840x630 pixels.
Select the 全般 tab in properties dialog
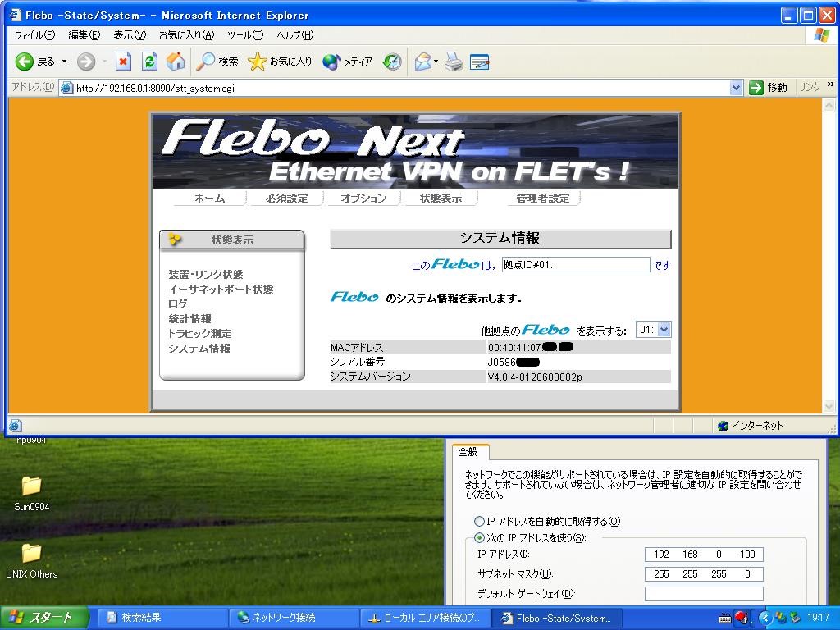tap(468, 452)
